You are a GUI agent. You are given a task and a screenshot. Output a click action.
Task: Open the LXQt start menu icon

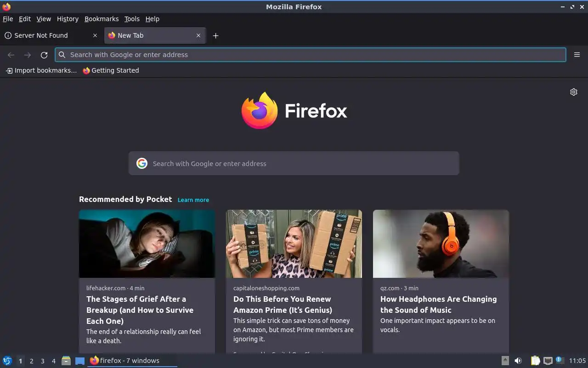(7, 361)
